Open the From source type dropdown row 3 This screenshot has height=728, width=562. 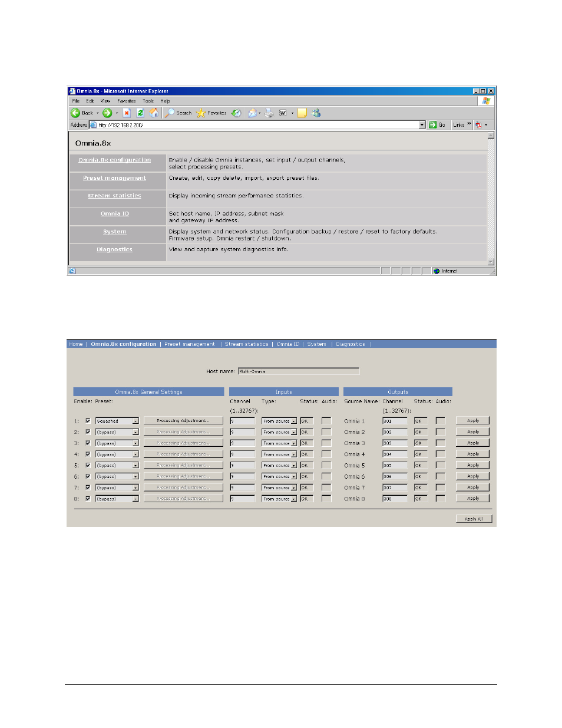point(279,443)
